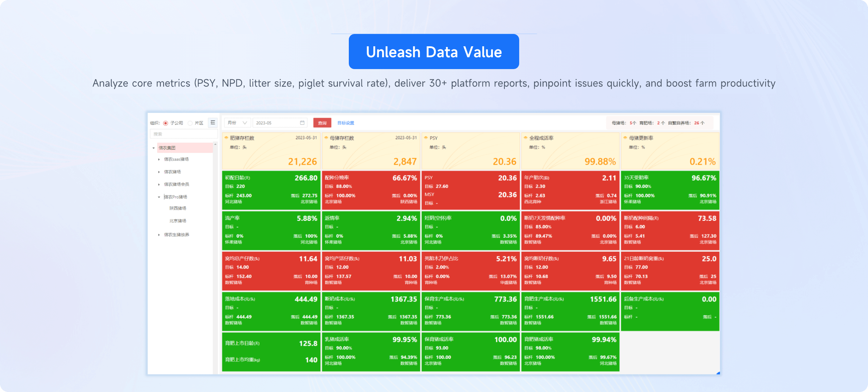Click the sidebar collapse menu icon
The image size is (868, 392).
[212, 123]
